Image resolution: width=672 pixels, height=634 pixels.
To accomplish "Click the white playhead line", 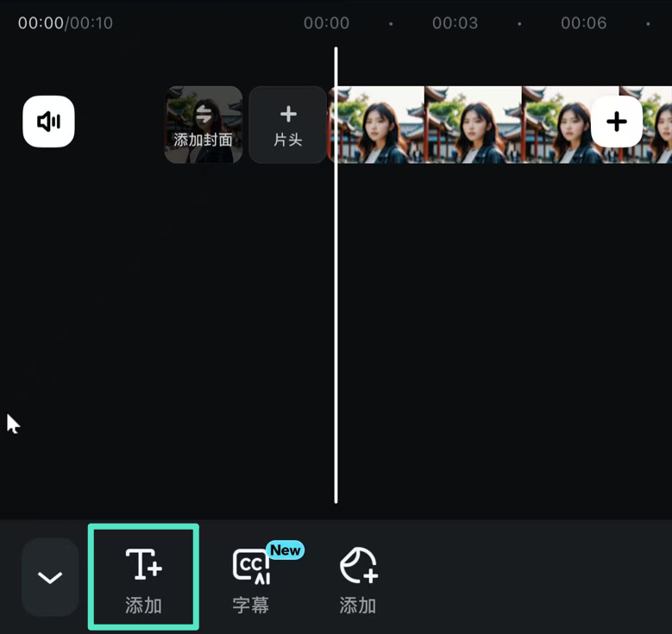I will pyautogui.click(x=336, y=275).
